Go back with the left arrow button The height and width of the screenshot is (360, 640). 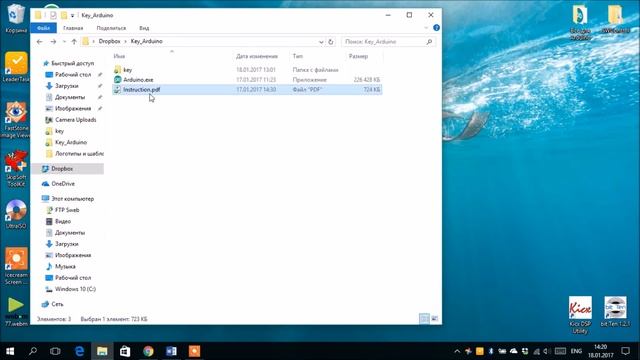point(40,42)
